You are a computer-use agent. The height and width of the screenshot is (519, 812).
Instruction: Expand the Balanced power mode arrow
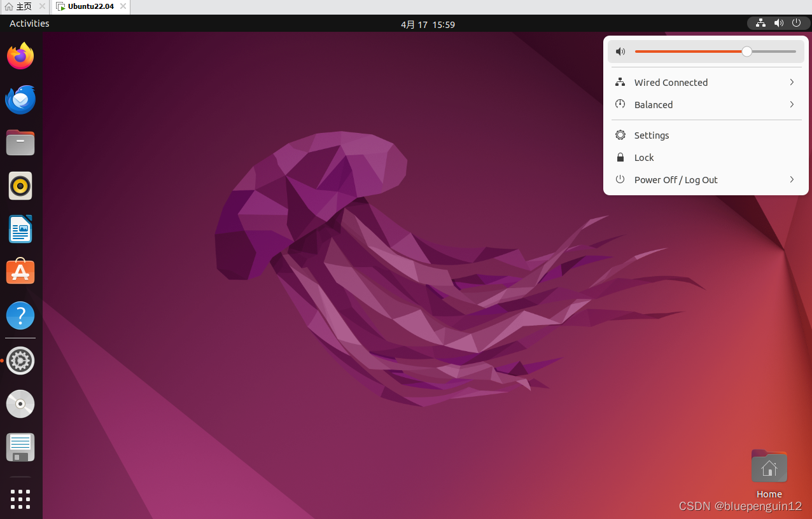792,104
